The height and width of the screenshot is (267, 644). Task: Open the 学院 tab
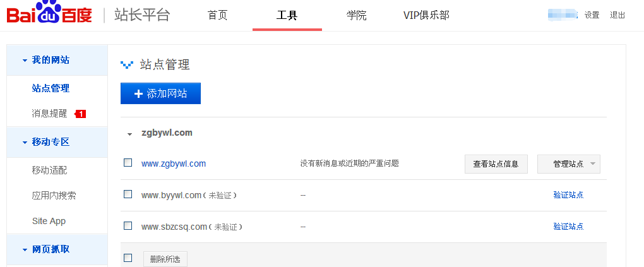(x=356, y=16)
